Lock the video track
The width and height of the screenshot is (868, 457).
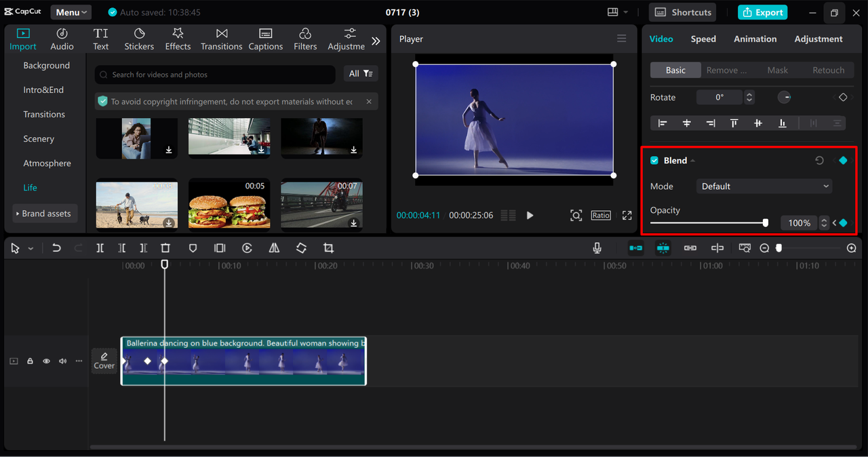click(x=30, y=361)
